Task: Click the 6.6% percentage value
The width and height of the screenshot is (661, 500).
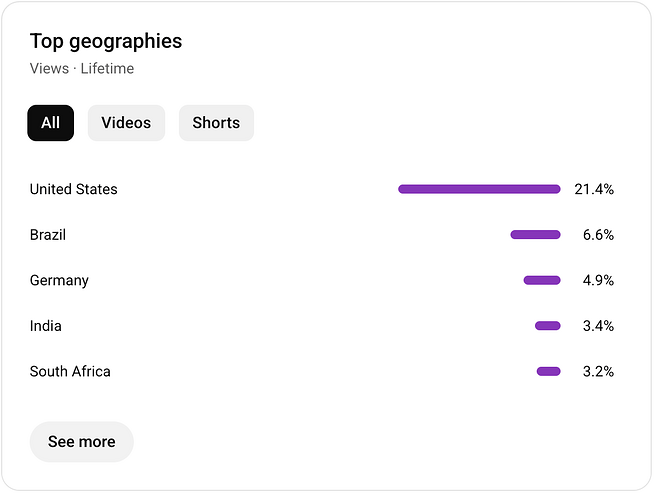Action: click(598, 235)
